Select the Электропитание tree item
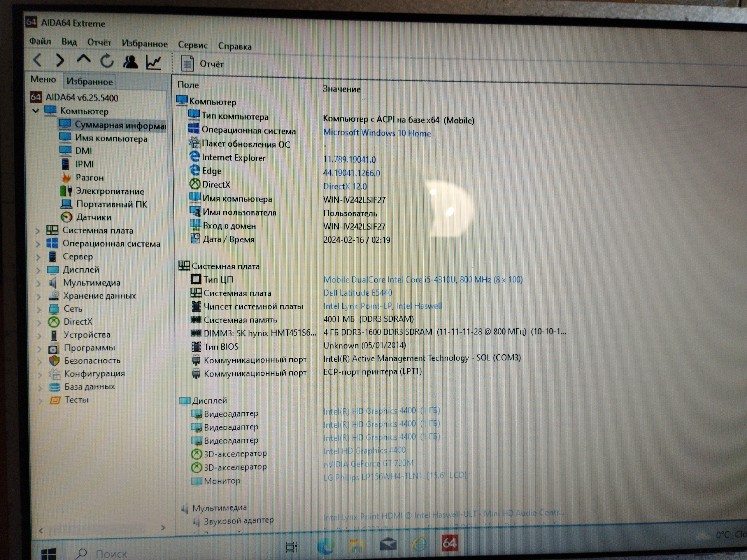Viewport: 747px width, 560px height. [x=102, y=191]
